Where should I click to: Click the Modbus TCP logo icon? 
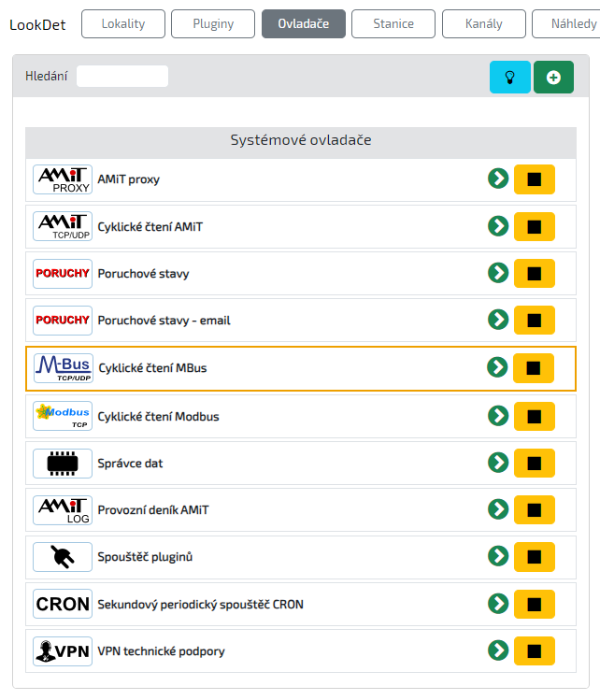pos(63,416)
